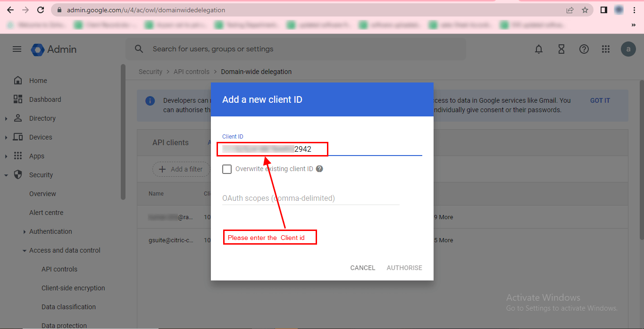Screen dimensions: 644x329
Task: Open the help question mark icon
Action: [x=584, y=49]
